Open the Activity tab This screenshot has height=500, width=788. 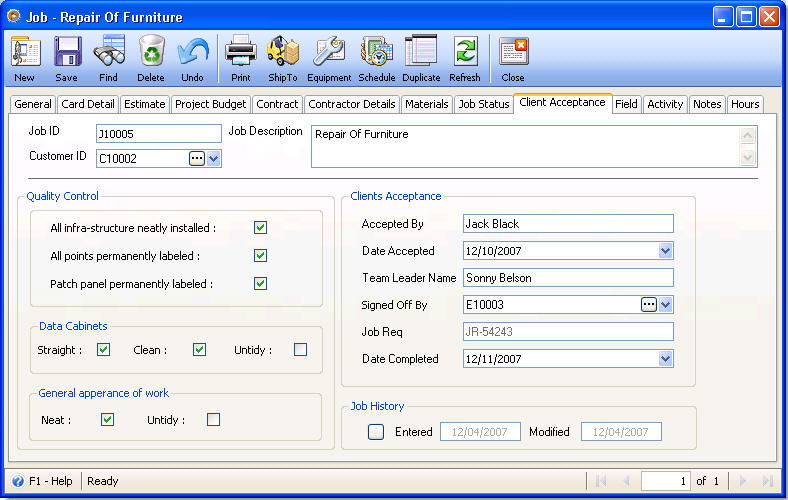665,105
